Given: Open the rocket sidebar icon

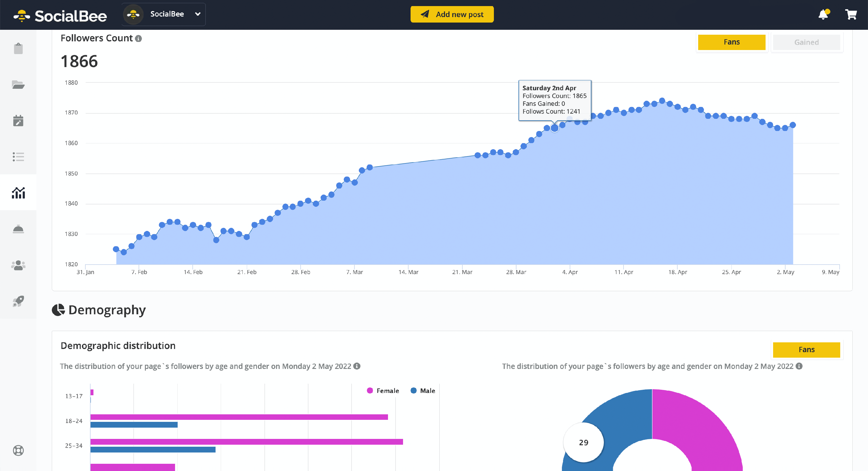Looking at the screenshot, I should click(18, 301).
